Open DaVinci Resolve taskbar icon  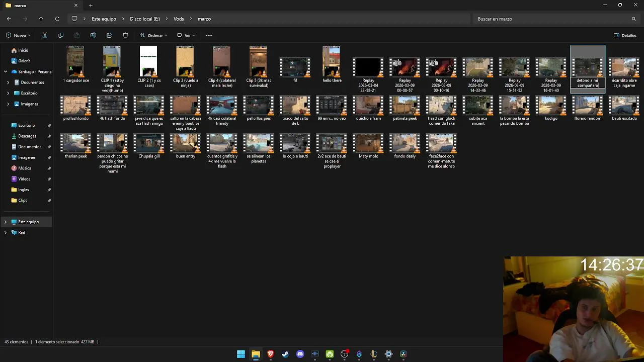[404, 354]
